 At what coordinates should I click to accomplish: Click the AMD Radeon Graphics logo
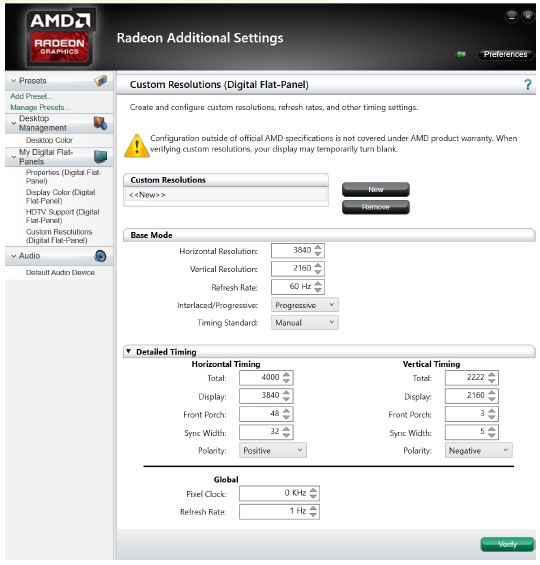pos(60,37)
